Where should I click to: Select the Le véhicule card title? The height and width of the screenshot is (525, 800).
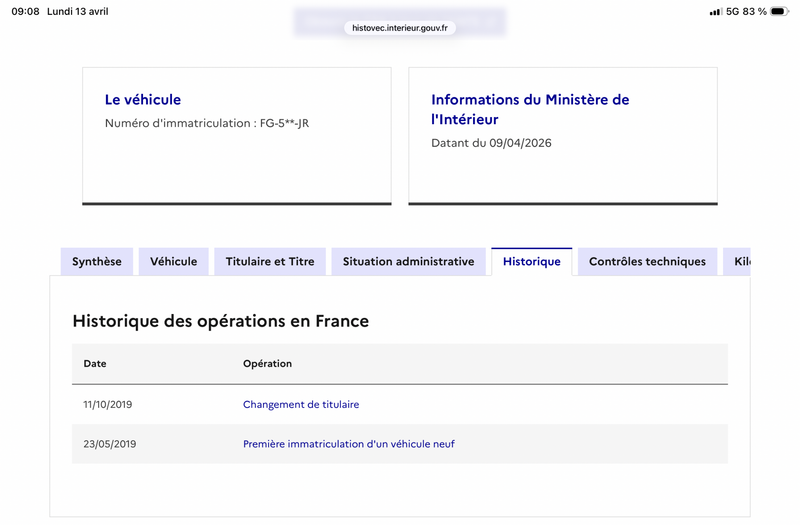coord(143,99)
